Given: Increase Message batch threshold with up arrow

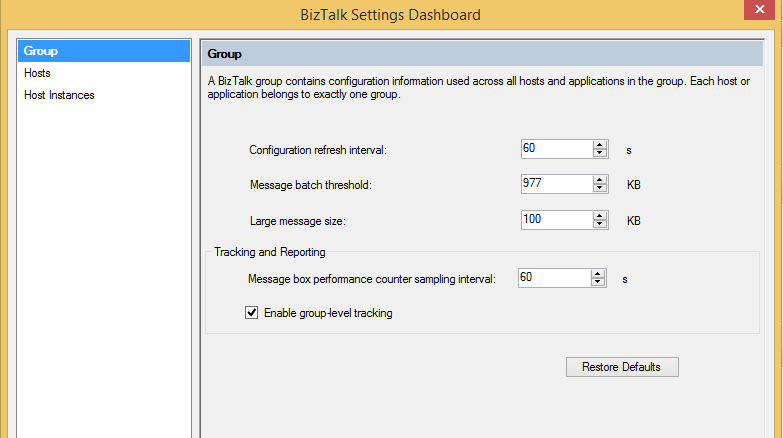Looking at the screenshot, I should coord(600,180).
